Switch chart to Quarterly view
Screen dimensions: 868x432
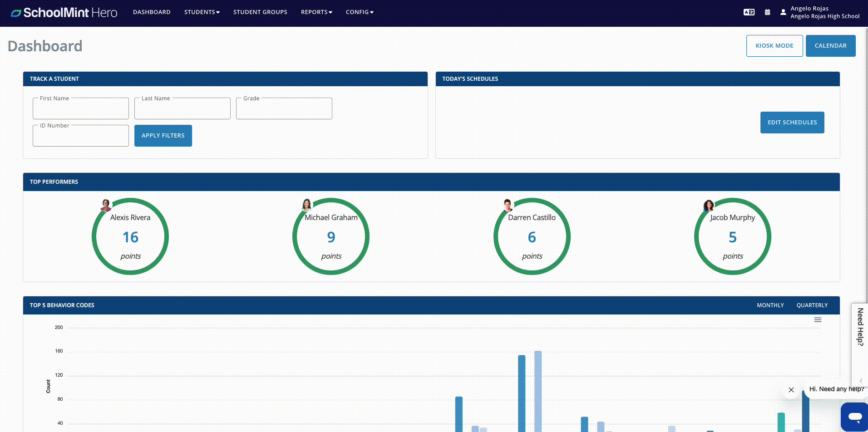tap(812, 305)
